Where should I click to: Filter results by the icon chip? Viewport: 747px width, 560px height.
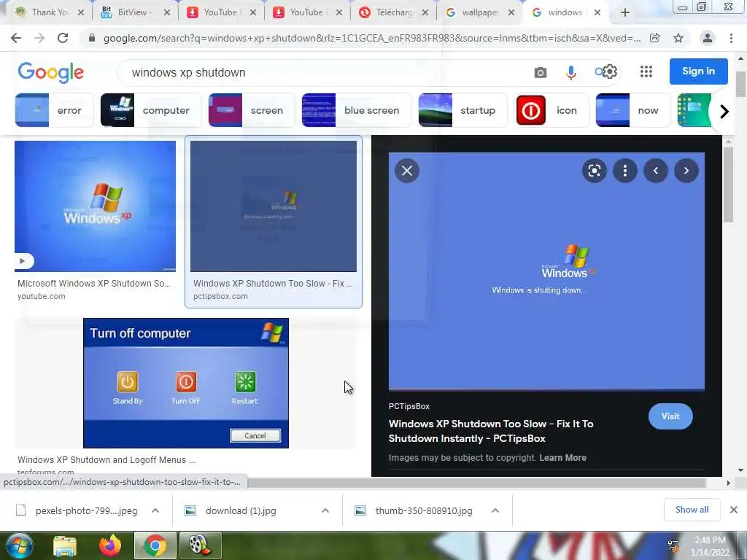[553, 111]
